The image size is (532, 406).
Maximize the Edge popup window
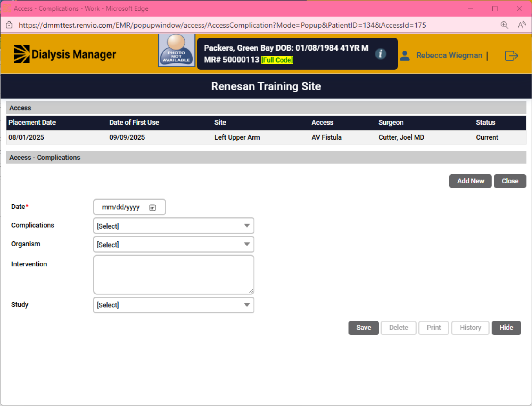point(495,8)
